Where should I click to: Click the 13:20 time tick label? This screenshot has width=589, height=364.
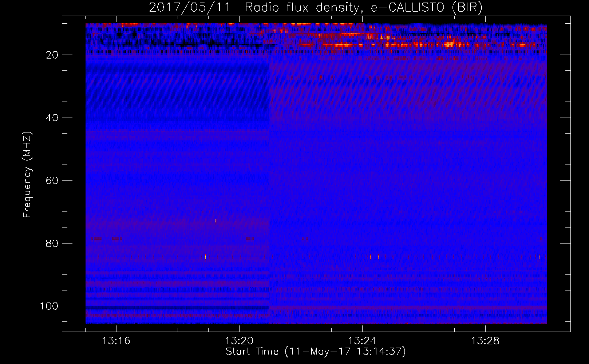239,341
